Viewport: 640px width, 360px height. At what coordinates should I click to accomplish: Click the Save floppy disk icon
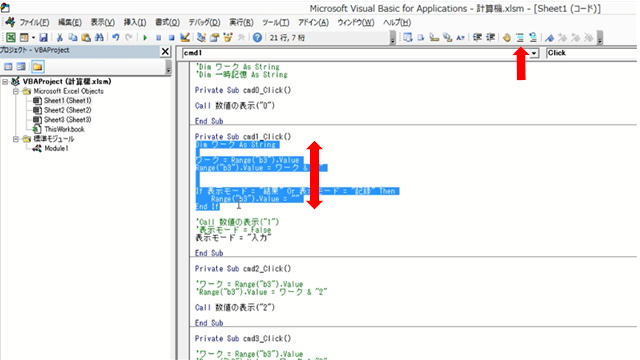click(43, 38)
